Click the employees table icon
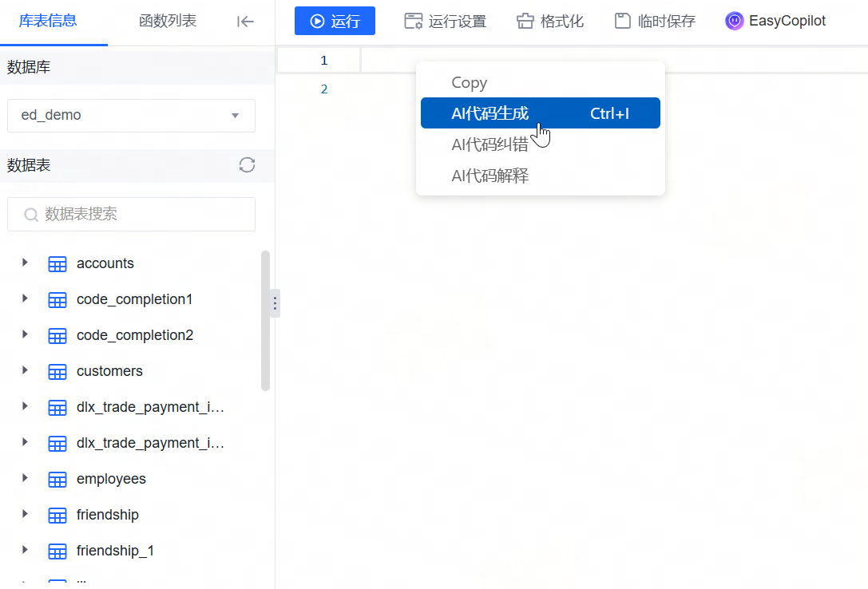The image size is (868, 589). pyautogui.click(x=57, y=480)
